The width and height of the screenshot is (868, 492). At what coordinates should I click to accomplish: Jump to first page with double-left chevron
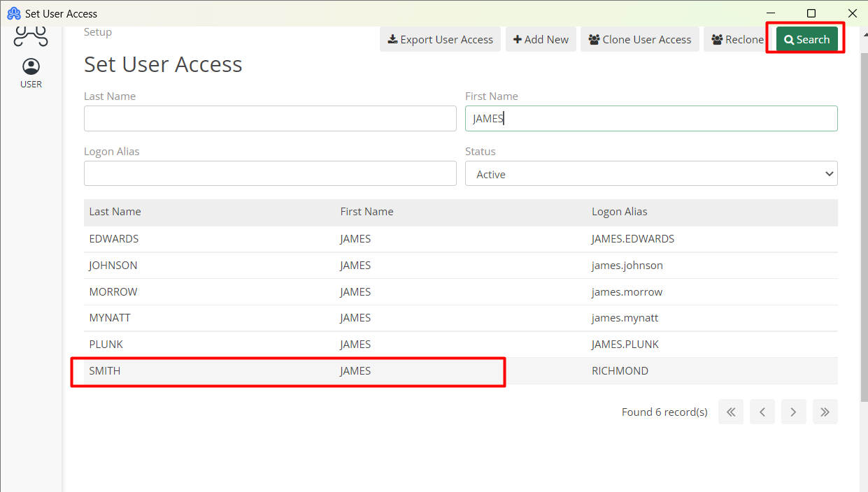coord(730,412)
